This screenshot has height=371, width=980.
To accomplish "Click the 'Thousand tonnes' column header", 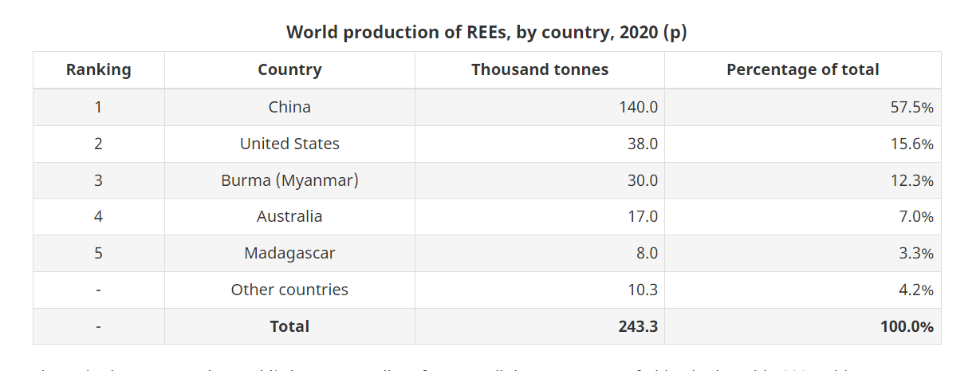I will coord(540,69).
